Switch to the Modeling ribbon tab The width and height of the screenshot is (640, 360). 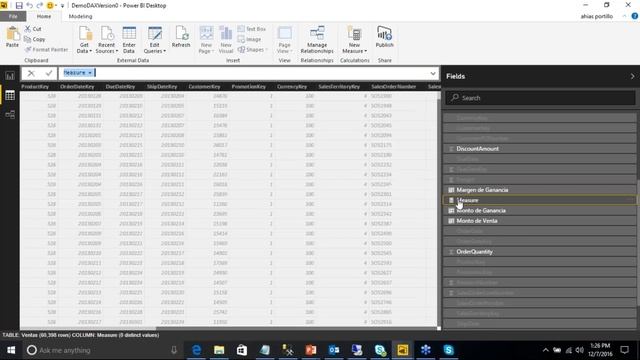[x=80, y=16]
